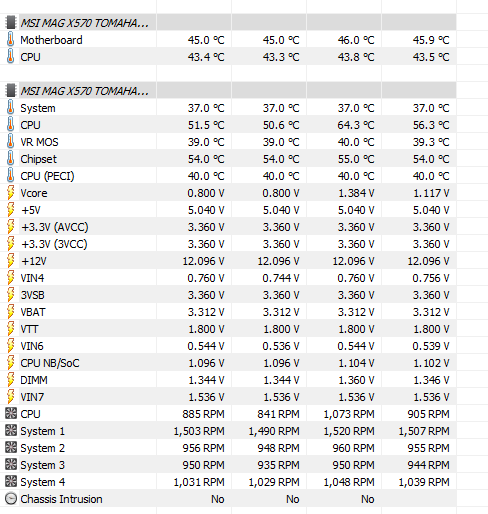Image resolution: width=488 pixels, height=514 pixels.
Task: Click the 45.9 °C Motherboard value
Action: (431, 40)
